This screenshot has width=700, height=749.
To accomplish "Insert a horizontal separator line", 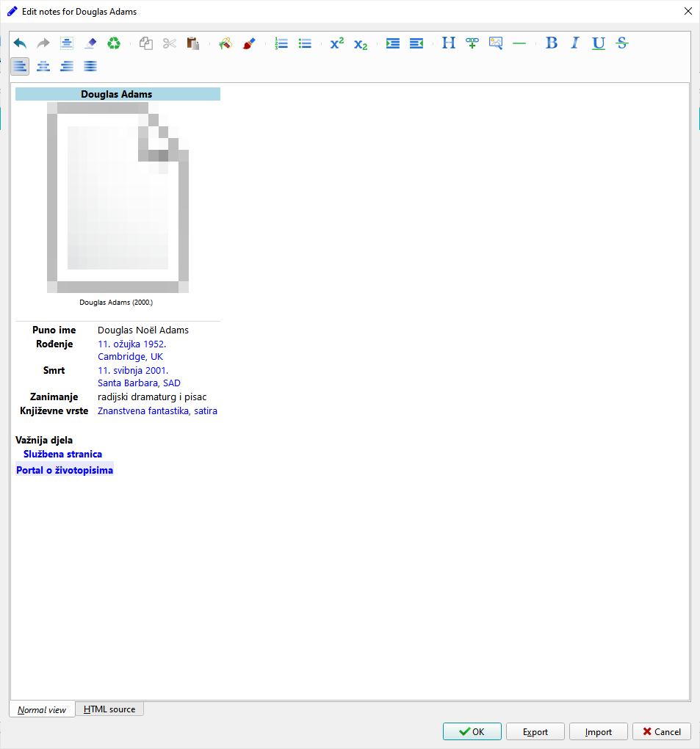I will point(519,43).
